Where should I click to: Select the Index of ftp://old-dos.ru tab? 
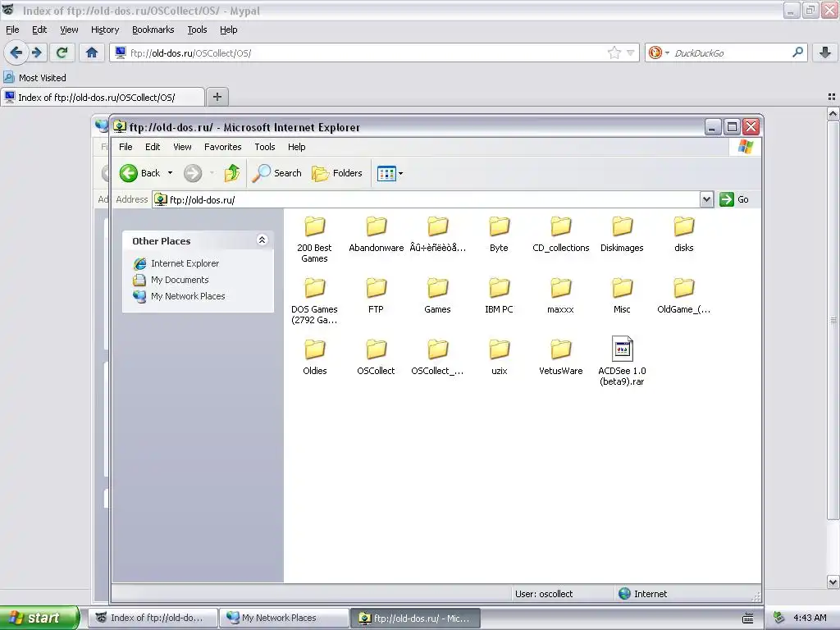click(103, 97)
